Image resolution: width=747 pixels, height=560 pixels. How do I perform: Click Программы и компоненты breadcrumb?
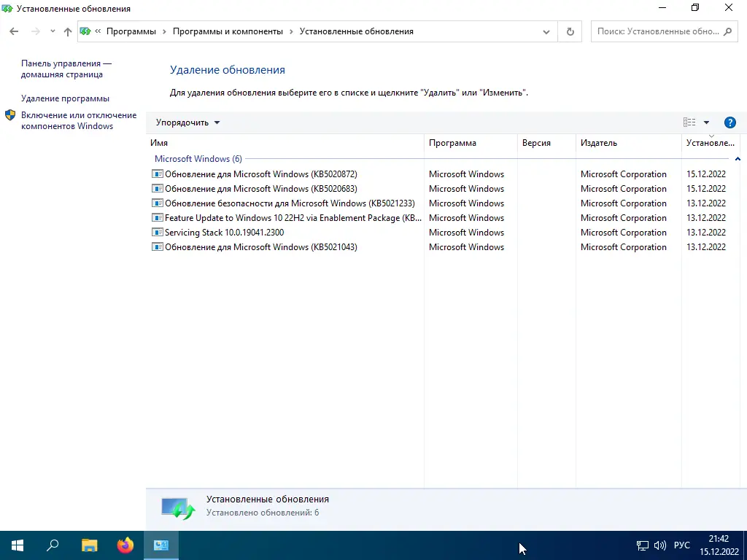(x=228, y=31)
